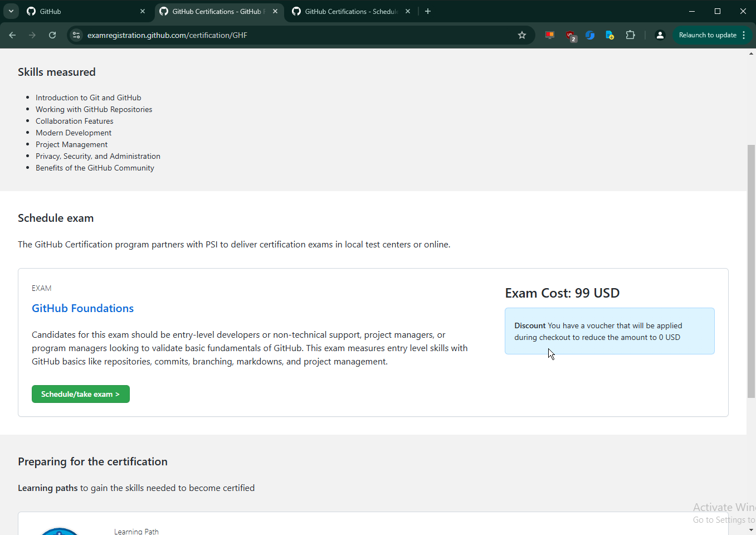
Task: Minimize the browser window
Action: [692, 11]
